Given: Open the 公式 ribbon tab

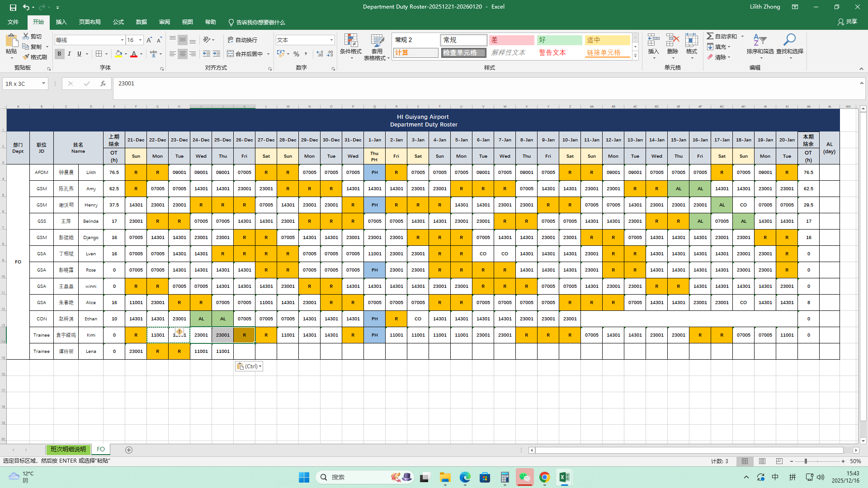Looking at the screenshot, I should pos(118,22).
